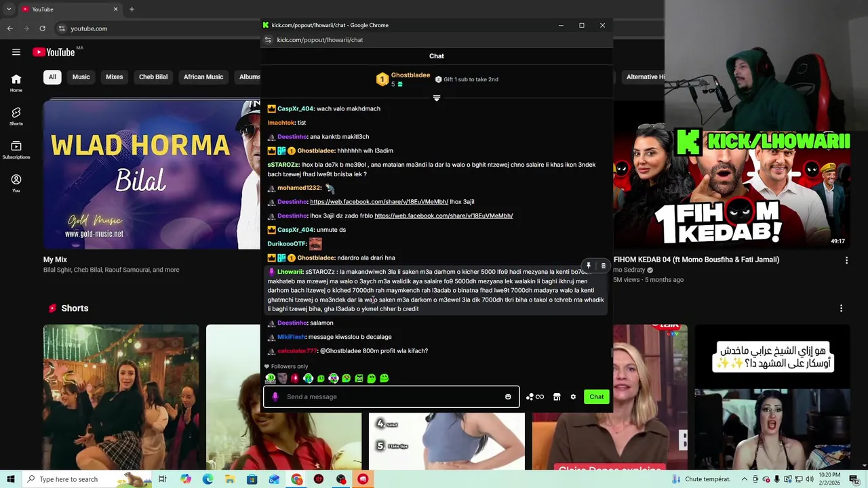The image size is (868, 488).
Task: Open the My Mix WLAD HORMA thumbnail
Action: pos(152,174)
